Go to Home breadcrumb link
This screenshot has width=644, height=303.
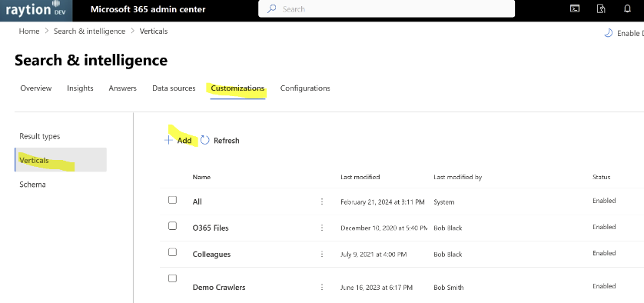point(29,32)
